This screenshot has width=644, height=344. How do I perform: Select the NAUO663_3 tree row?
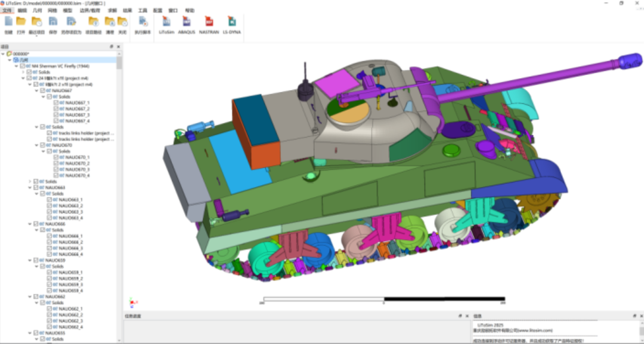pos(65,212)
